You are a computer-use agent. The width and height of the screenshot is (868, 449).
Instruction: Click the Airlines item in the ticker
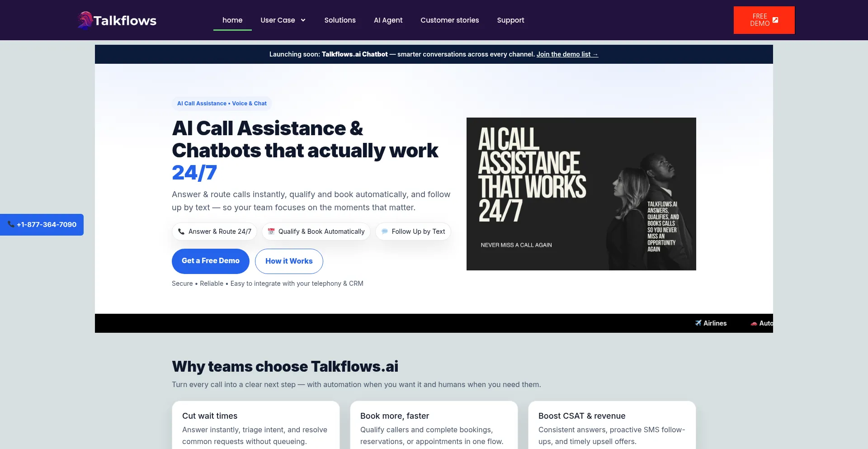[711, 323]
